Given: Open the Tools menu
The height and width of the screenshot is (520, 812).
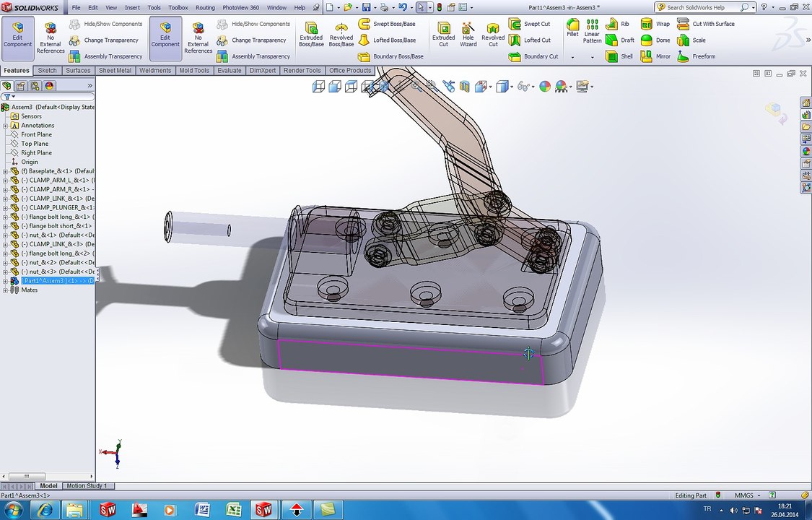Looking at the screenshot, I should click(154, 8).
